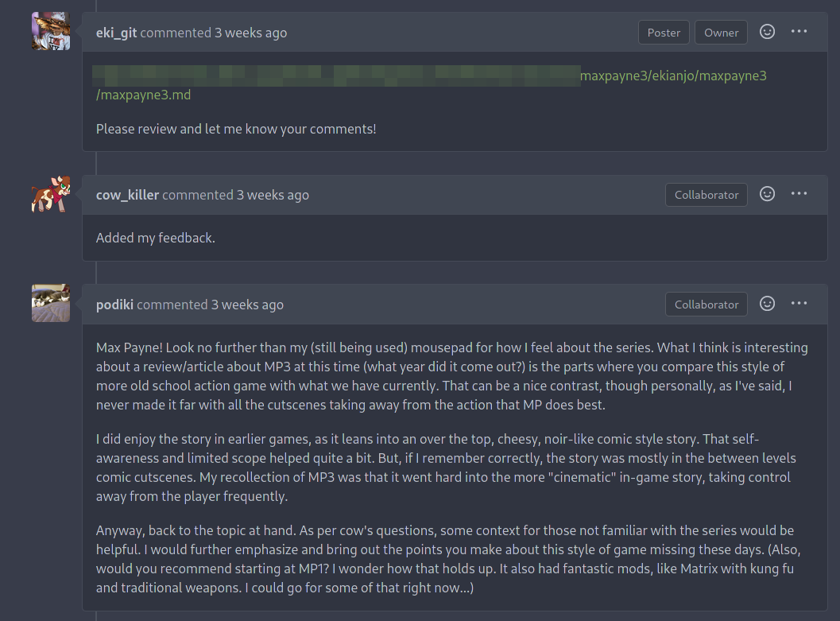The image size is (840, 621).
Task: Click the Poster badge on eki_git's comment
Action: tap(664, 33)
